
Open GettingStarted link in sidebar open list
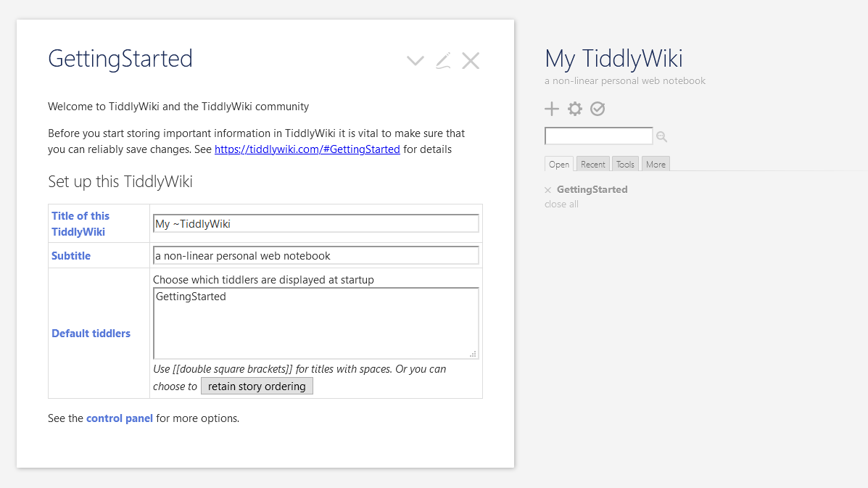click(592, 189)
